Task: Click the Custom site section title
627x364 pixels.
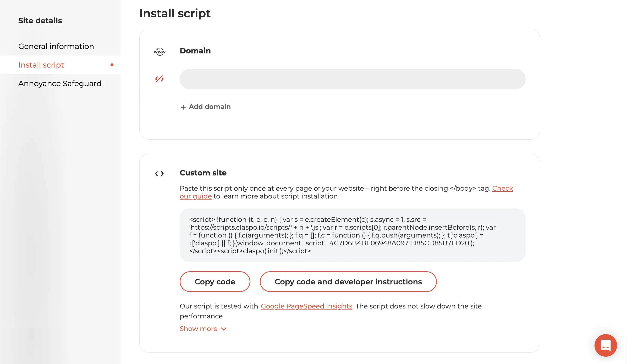Action: (203, 173)
